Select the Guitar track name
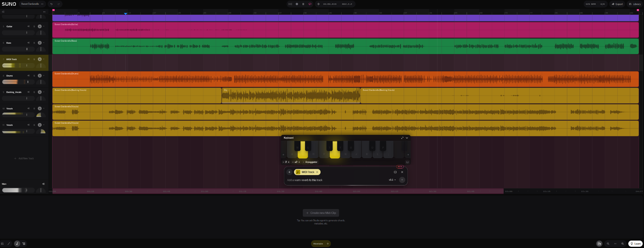The width and height of the screenshot is (644, 248). tap(9, 26)
